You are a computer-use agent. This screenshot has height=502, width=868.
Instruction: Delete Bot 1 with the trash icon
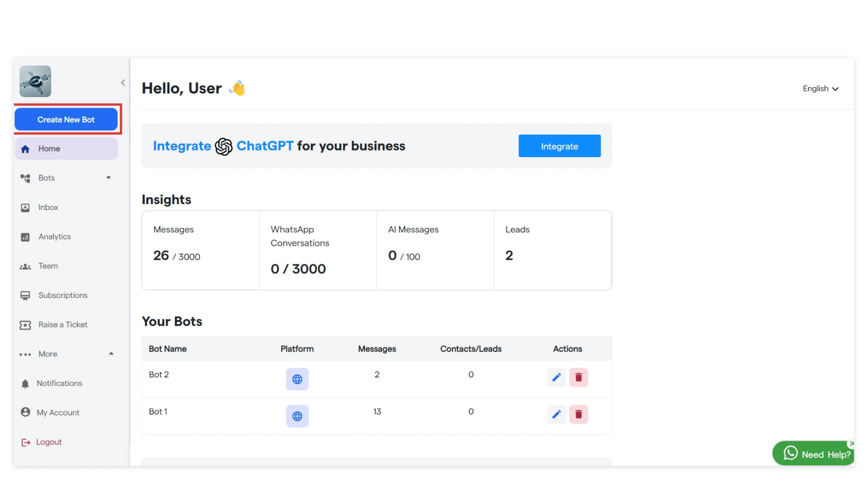(x=579, y=414)
